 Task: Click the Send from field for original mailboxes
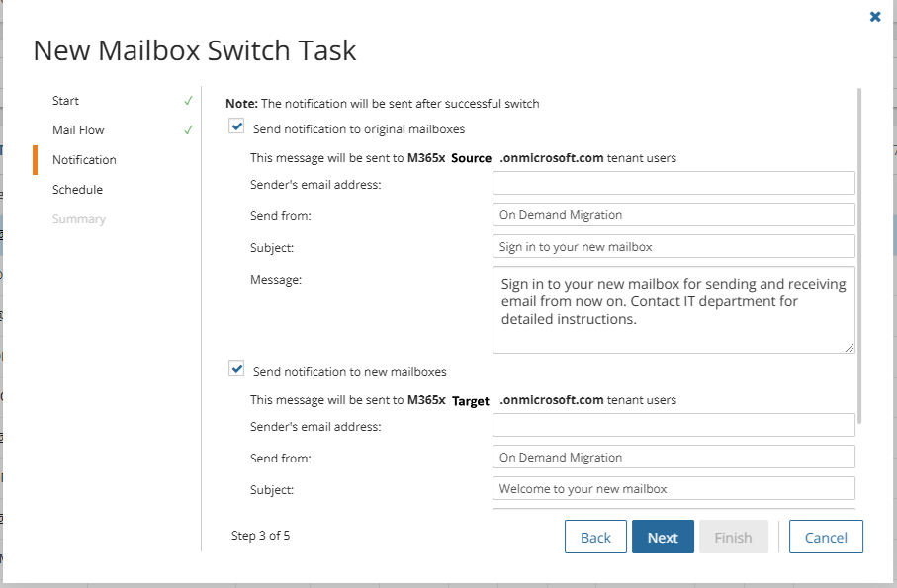[673, 214]
